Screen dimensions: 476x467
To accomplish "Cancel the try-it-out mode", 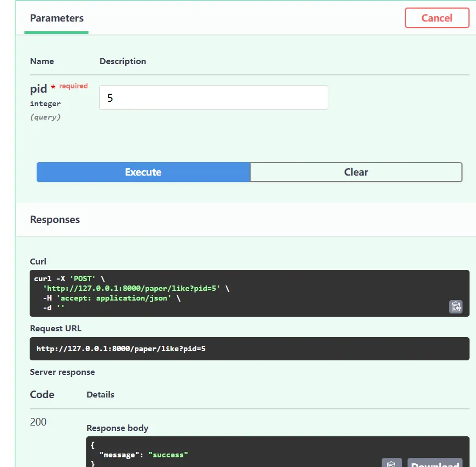I will [x=437, y=18].
